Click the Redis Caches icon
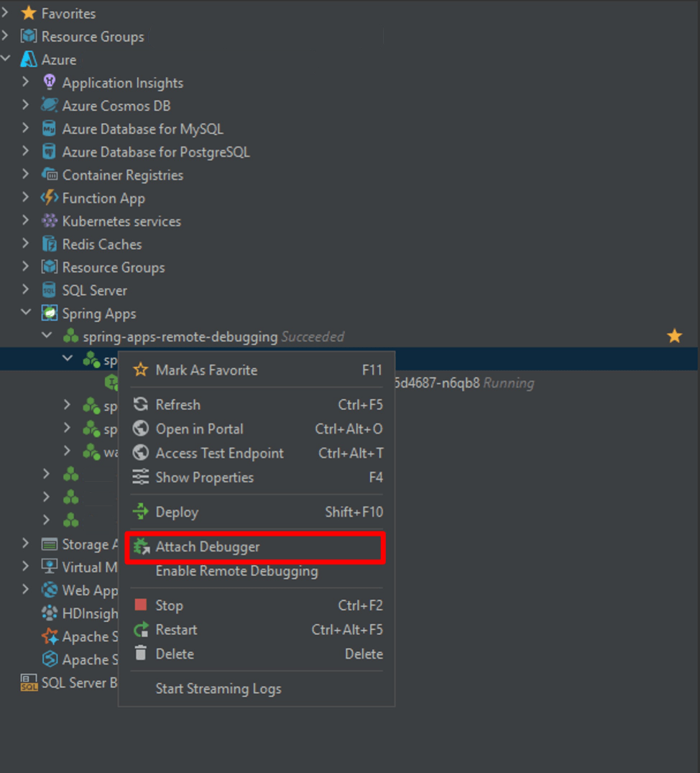Screen dimensions: 700x773 click(48, 244)
